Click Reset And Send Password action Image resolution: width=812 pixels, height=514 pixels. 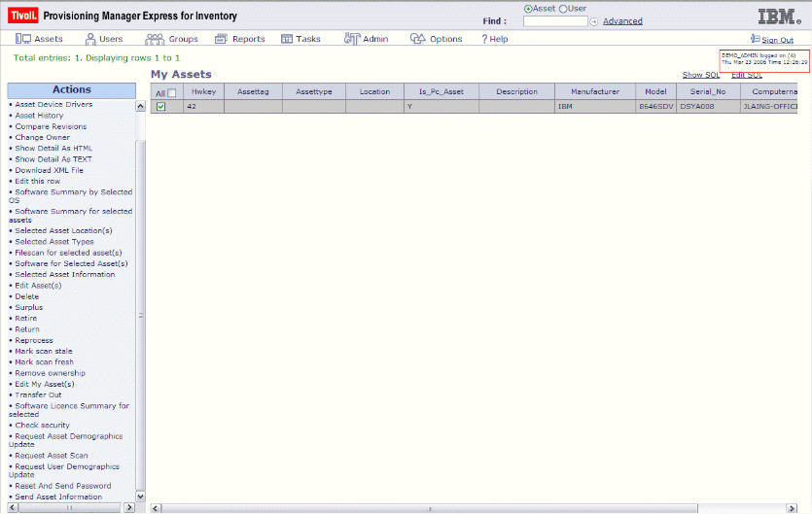tap(62, 486)
